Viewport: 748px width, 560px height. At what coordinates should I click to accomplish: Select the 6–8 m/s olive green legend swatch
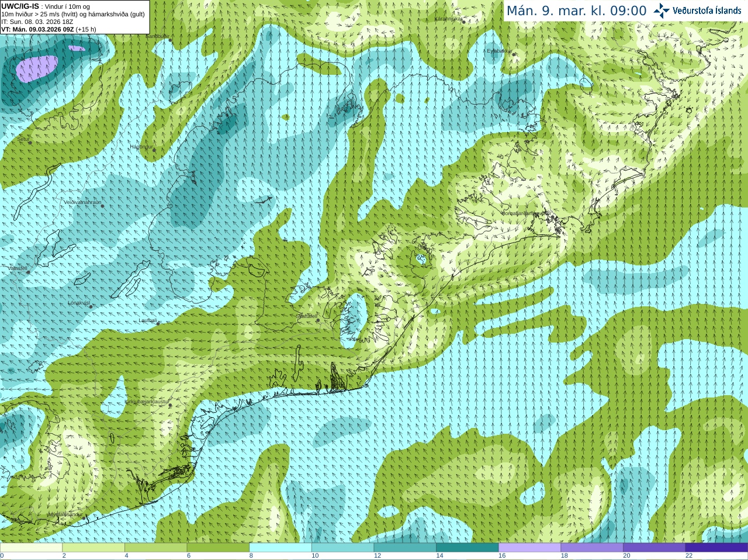(x=218, y=548)
